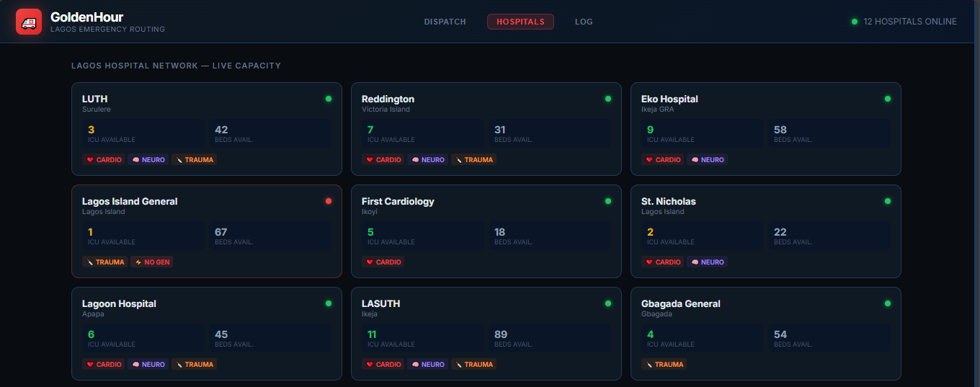Click First Cardiology's CARDIO tag
The width and height of the screenshot is (980, 387).
[x=383, y=262]
